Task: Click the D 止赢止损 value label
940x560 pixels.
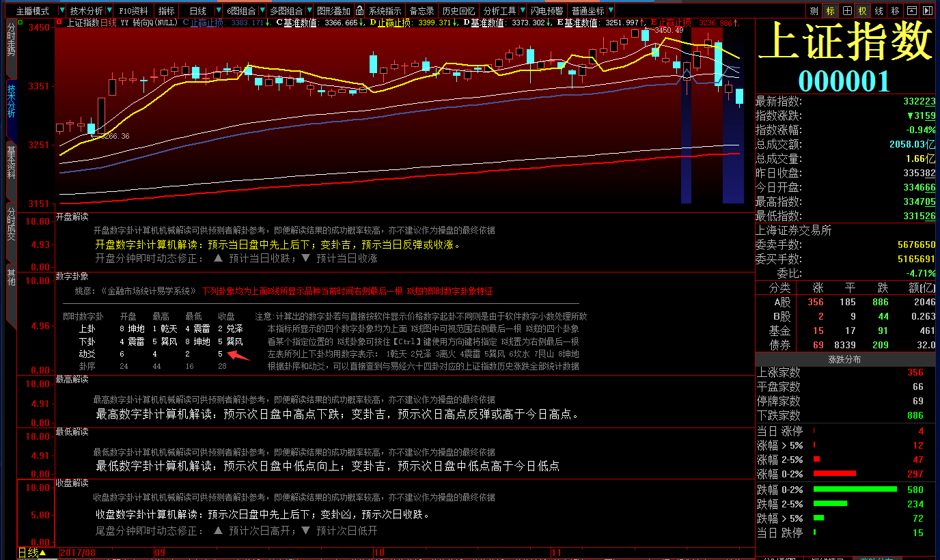Action: 413,23
